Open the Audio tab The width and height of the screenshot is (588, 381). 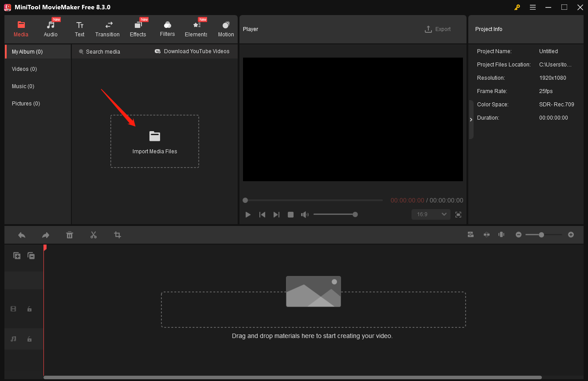coord(51,29)
